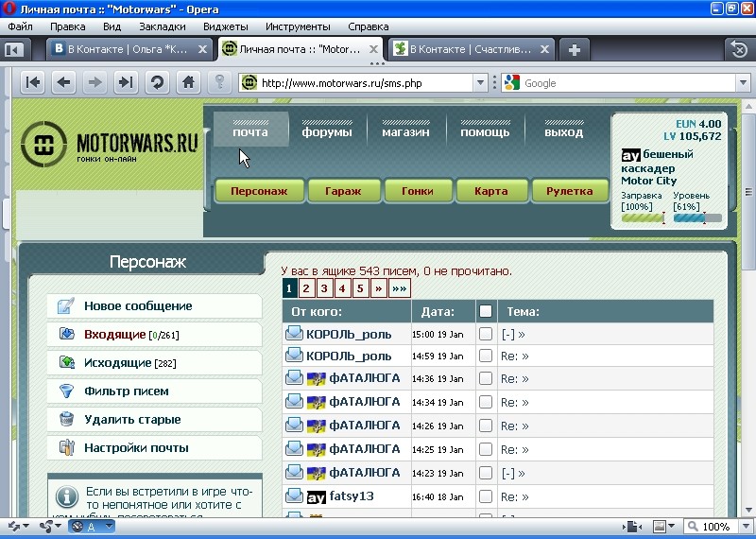Click the Motorwars round logo
Viewport: 756px width, 539px height.
43,144
